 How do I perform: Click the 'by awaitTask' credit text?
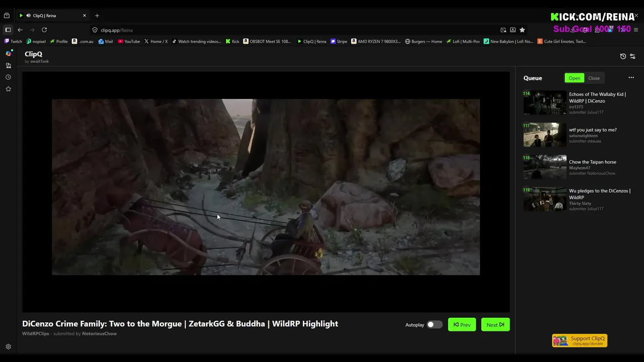(37, 61)
